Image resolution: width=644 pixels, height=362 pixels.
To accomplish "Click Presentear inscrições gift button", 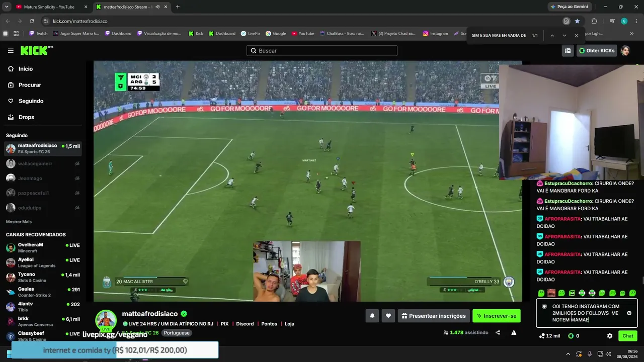I will pyautogui.click(x=434, y=316).
